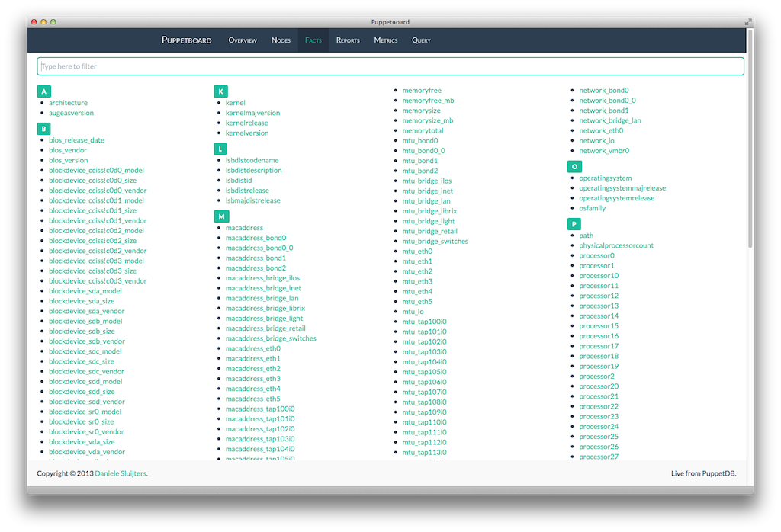Viewport: 781px width, 532px height.
Task: Go to the Nodes page
Action: [281, 40]
